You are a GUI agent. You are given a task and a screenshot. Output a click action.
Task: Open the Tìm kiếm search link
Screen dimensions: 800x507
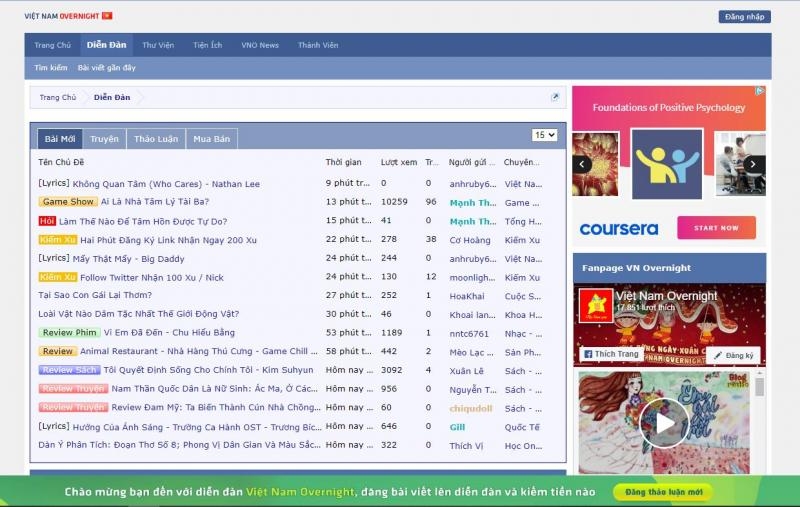coord(51,67)
